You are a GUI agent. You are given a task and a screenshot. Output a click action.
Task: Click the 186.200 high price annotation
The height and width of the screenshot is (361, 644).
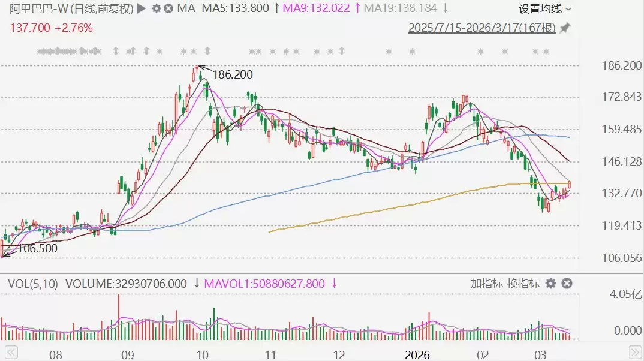(233, 75)
